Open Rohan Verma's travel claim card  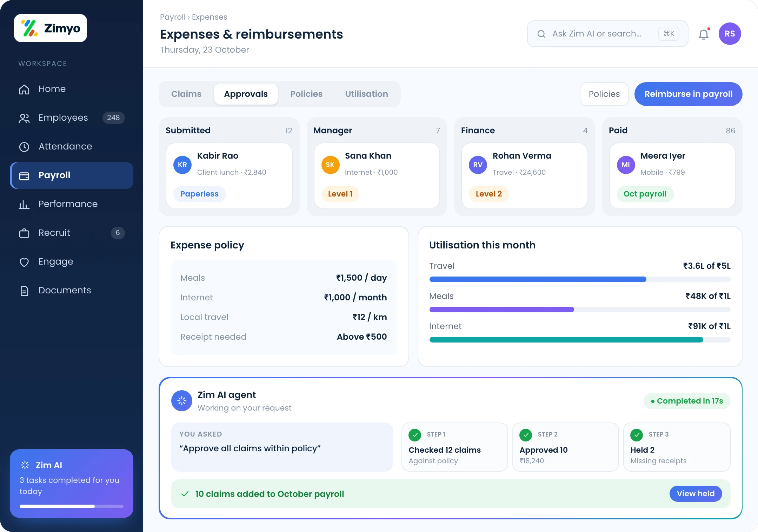tap(525, 176)
